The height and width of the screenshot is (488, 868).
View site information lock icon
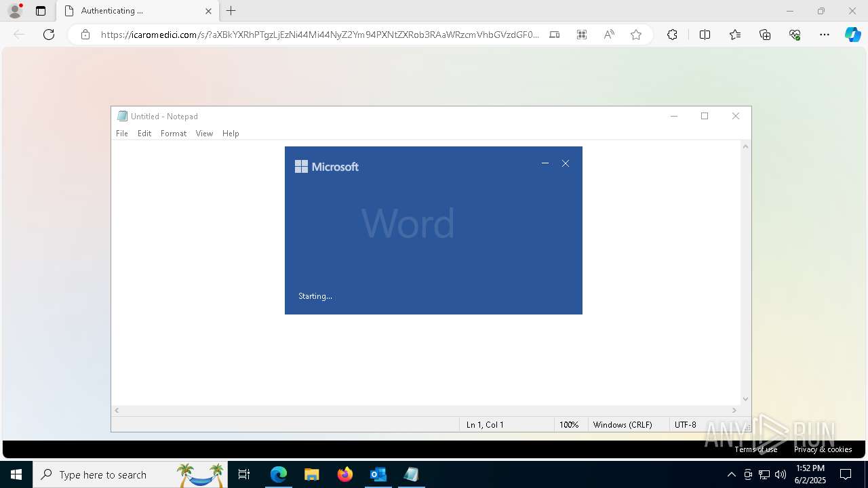pyautogui.click(x=85, y=35)
